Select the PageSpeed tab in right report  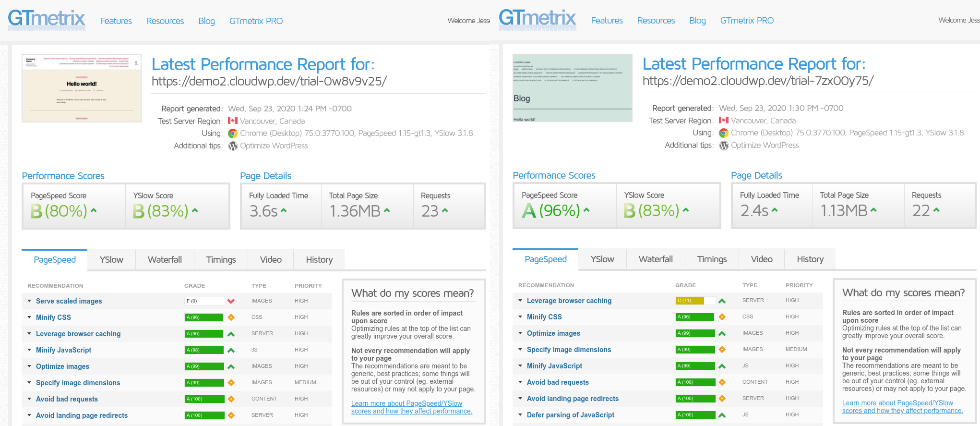545,259
